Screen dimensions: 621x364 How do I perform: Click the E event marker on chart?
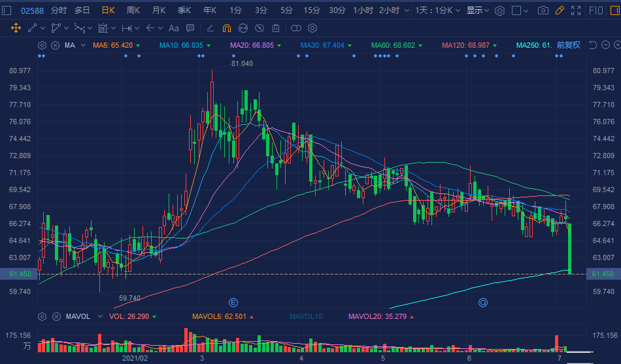(x=232, y=302)
